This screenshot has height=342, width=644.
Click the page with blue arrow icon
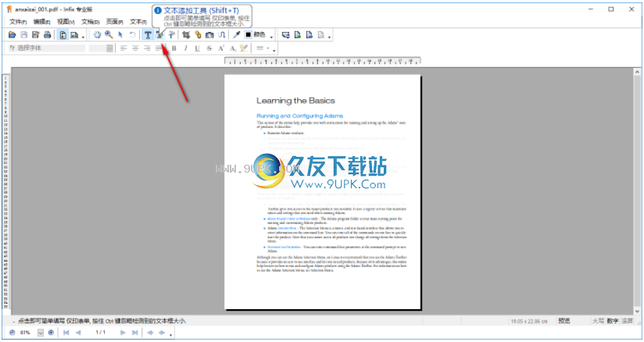tap(309, 35)
